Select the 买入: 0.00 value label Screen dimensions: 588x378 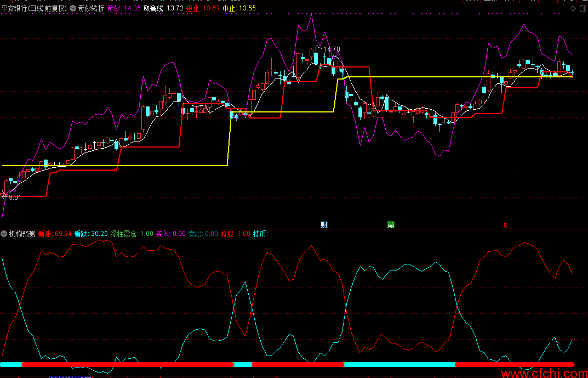pyautogui.click(x=171, y=234)
